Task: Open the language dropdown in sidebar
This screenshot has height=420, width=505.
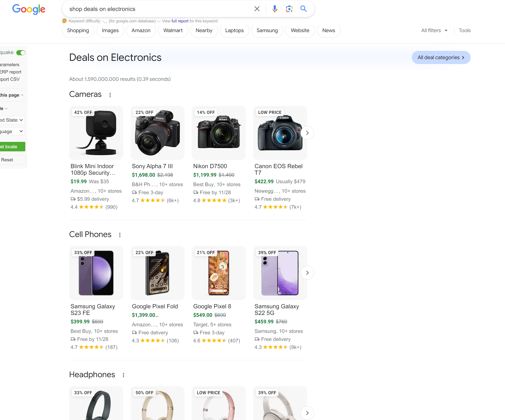Action: [12, 131]
